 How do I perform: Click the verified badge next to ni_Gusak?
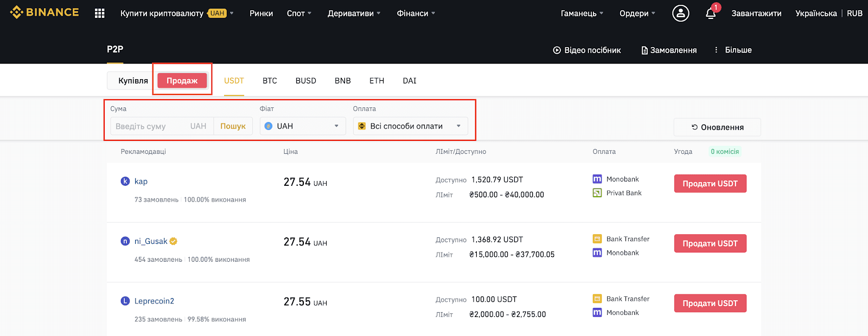point(174,241)
